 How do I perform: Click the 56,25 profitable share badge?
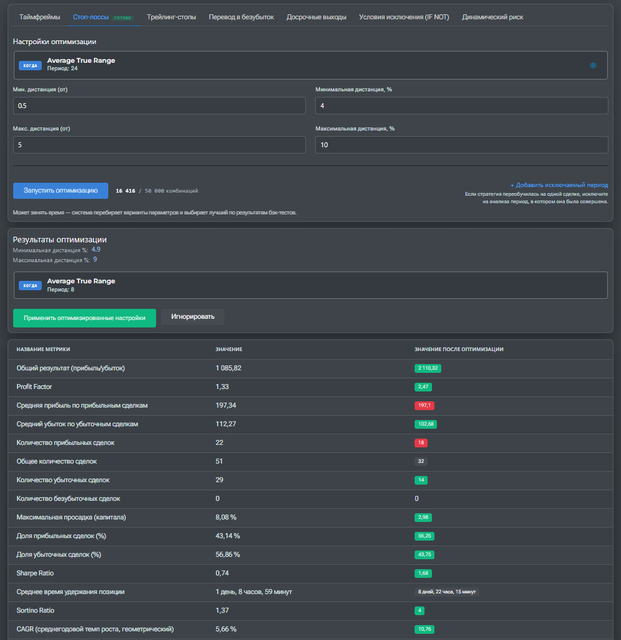point(425,536)
